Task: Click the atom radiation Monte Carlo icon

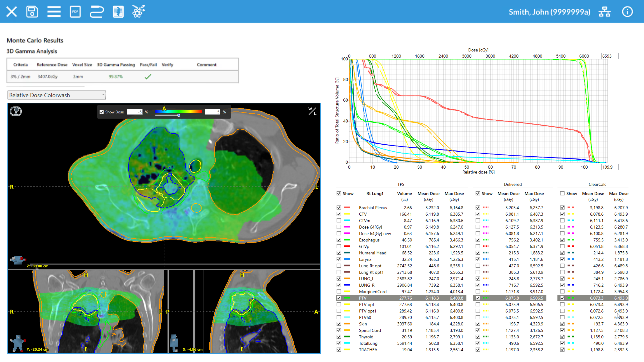Action: tap(139, 12)
